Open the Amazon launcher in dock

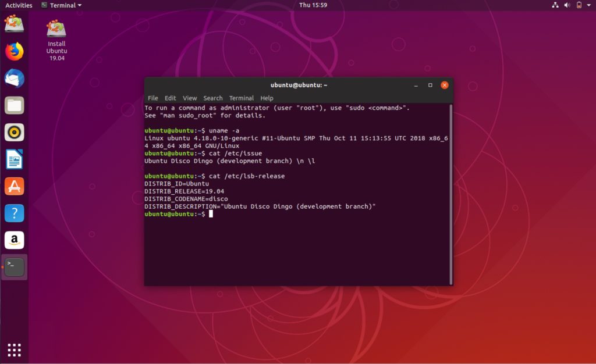[x=14, y=240]
